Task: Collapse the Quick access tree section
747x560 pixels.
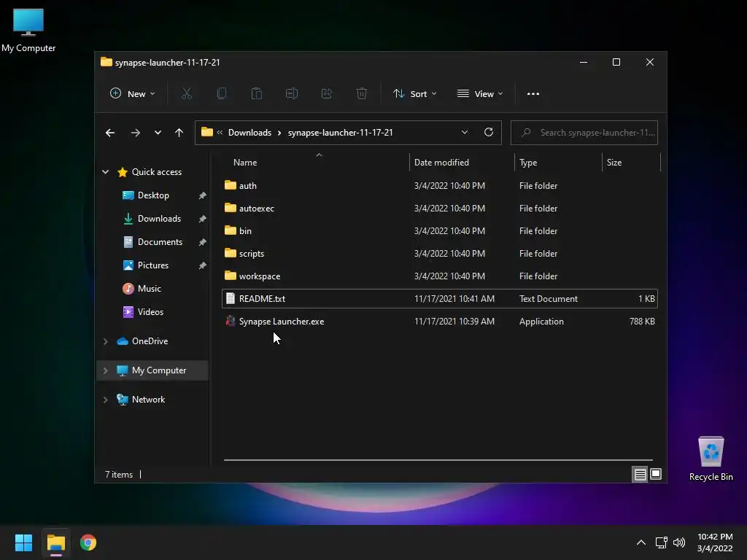Action: pos(105,172)
